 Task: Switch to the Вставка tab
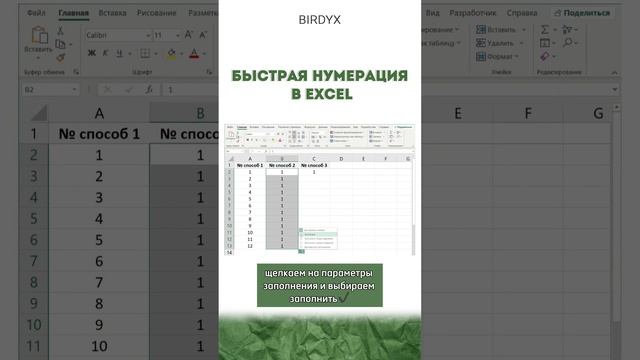coord(112,13)
